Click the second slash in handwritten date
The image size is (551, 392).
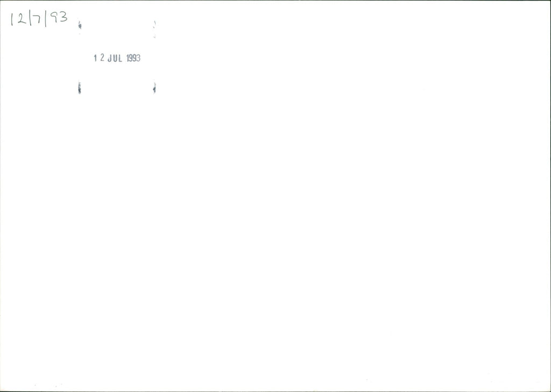(x=45, y=20)
